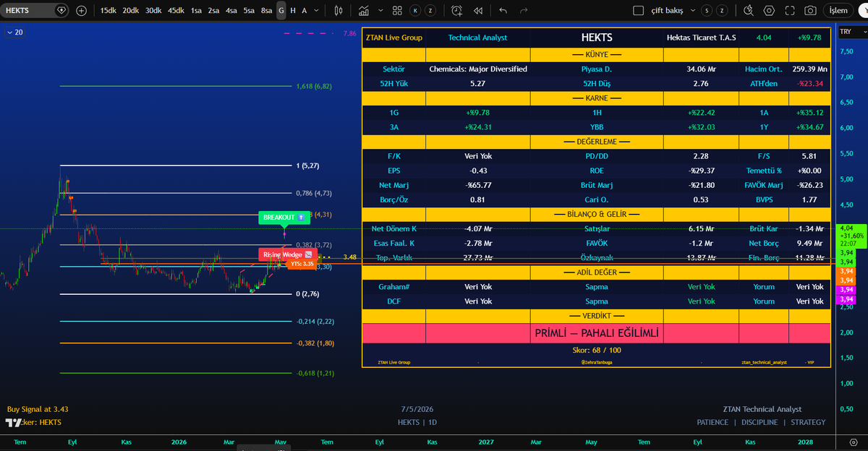The height and width of the screenshot is (451, 868).
Task: Collapse the indicator legend showing 20
Action: [14, 33]
